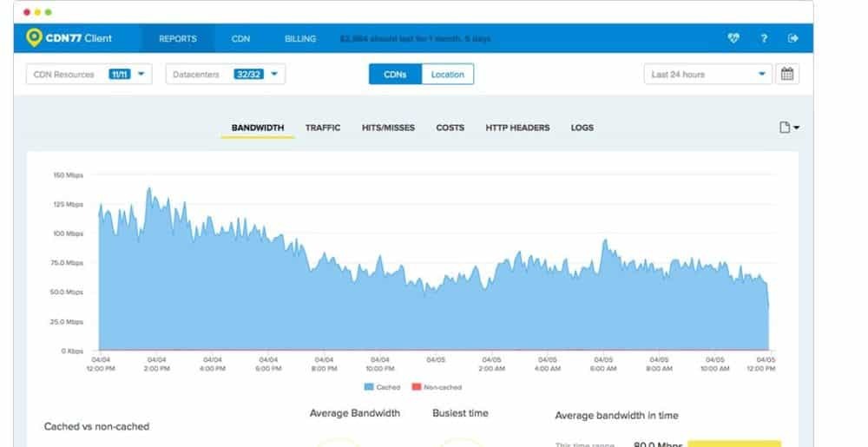Open the Hits/Misses tab
Screen dimensions: 868x447
388,128
